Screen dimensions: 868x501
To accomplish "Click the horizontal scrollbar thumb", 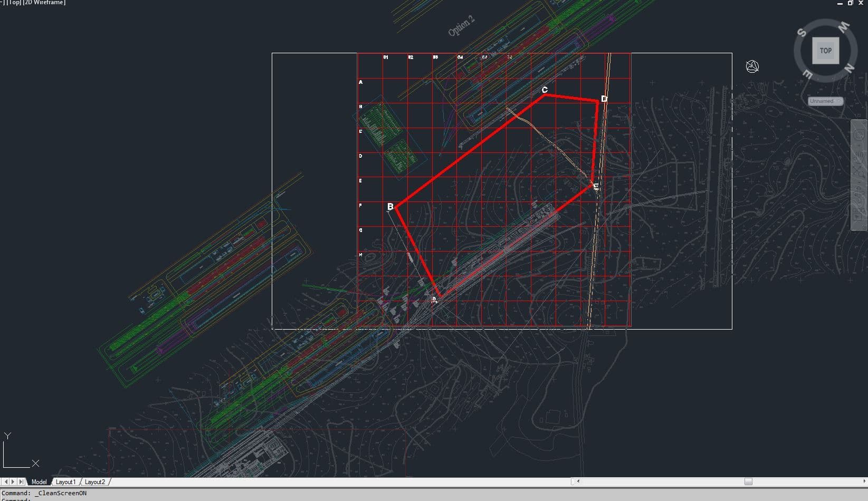I will pos(748,481).
